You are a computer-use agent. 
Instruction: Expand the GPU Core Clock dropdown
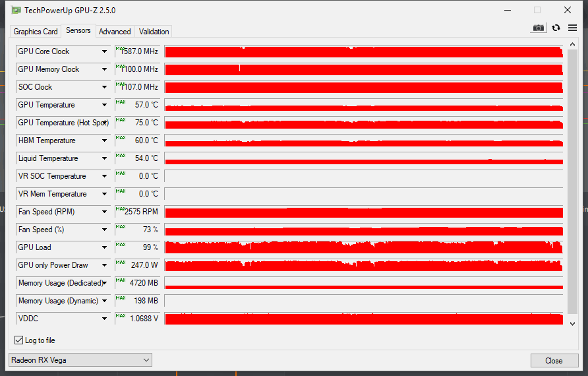point(104,51)
